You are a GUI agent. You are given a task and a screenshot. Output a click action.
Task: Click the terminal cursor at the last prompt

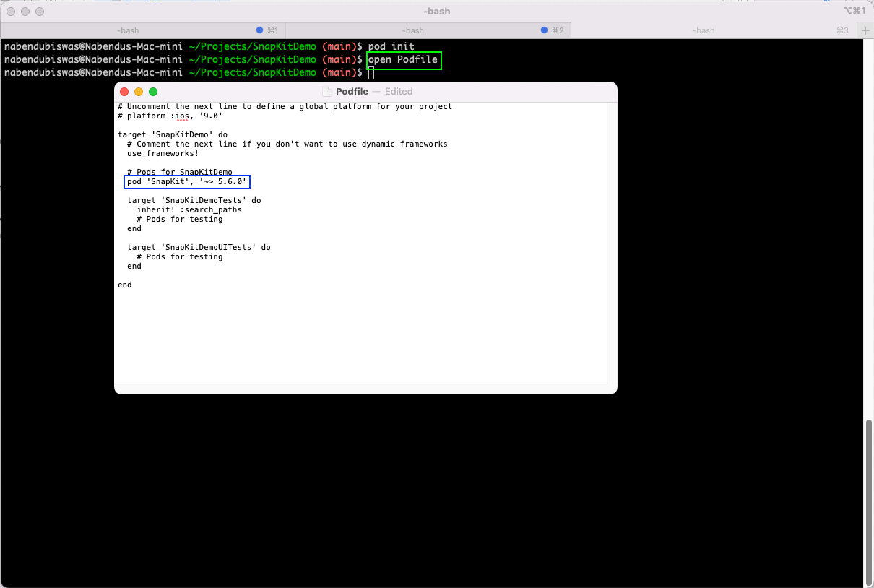click(371, 73)
